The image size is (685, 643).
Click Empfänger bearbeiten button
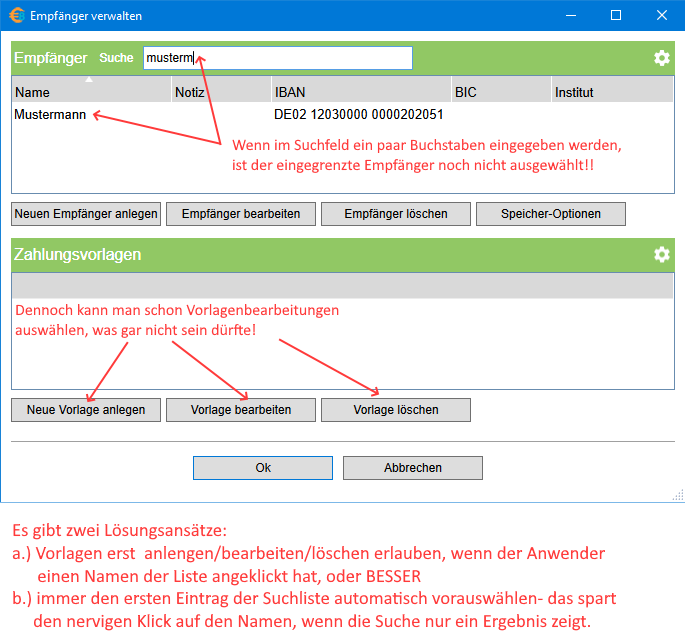click(x=241, y=214)
